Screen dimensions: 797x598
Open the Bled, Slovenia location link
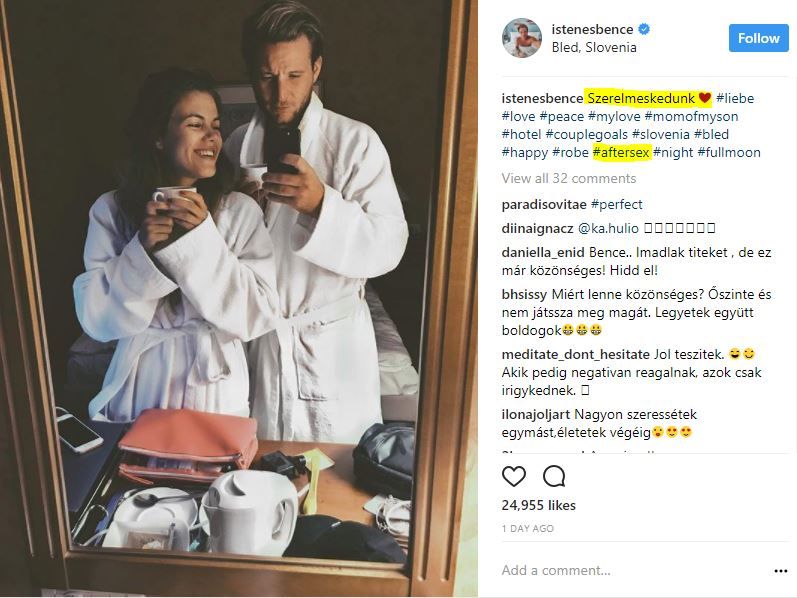tap(594, 47)
